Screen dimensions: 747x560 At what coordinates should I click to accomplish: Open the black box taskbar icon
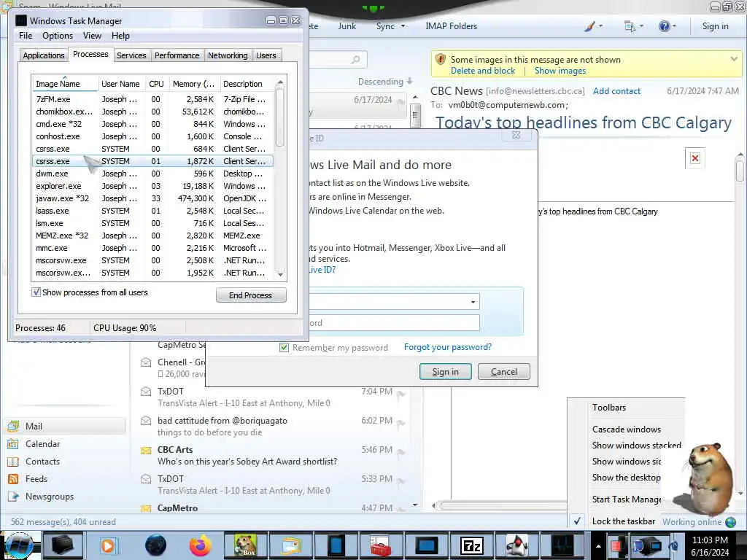click(63, 545)
